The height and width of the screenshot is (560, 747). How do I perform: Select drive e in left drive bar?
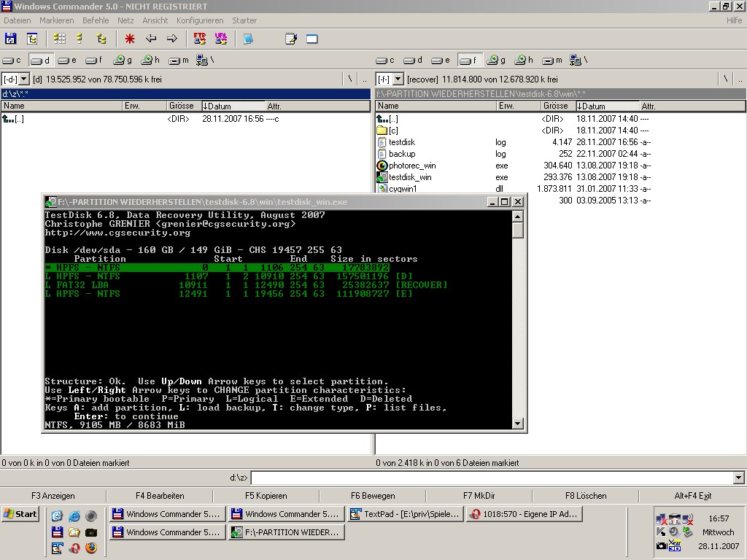point(66,60)
